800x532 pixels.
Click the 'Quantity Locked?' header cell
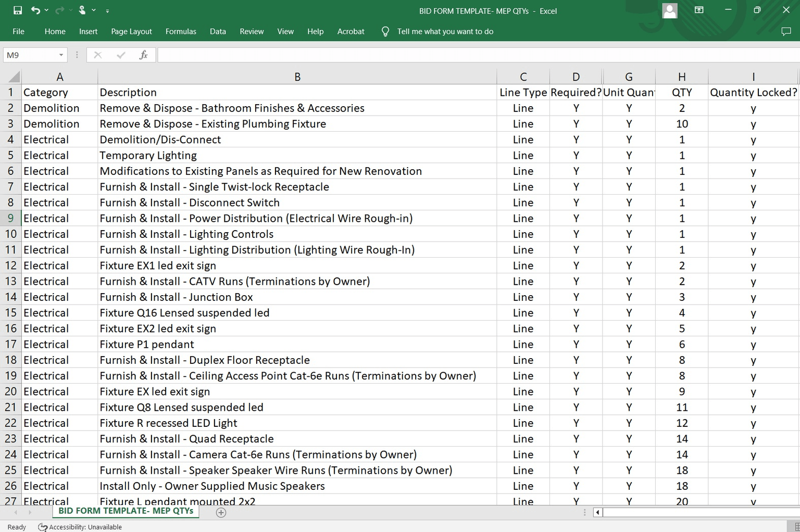753,92
